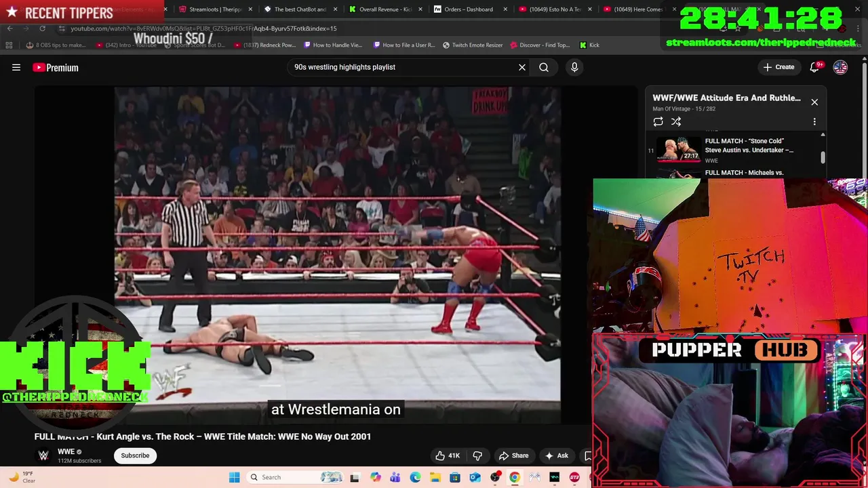Switch to Esto No A Ter YouTube tab

tap(555, 9)
